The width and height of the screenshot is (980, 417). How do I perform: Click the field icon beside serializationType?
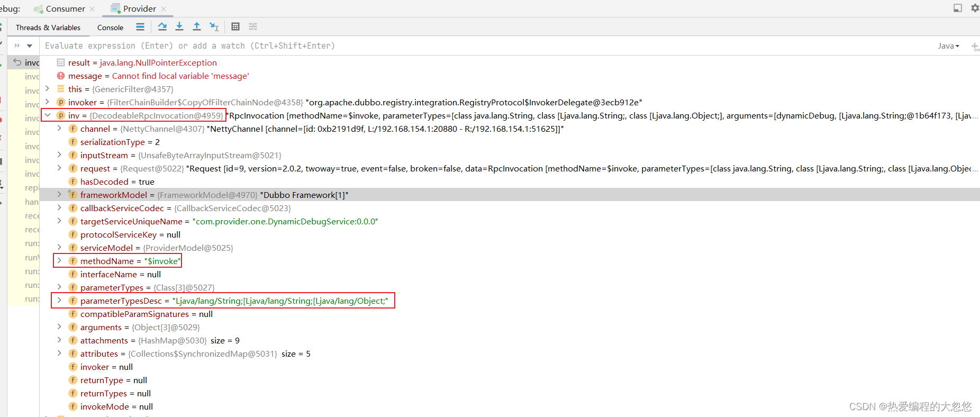tap(73, 142)
